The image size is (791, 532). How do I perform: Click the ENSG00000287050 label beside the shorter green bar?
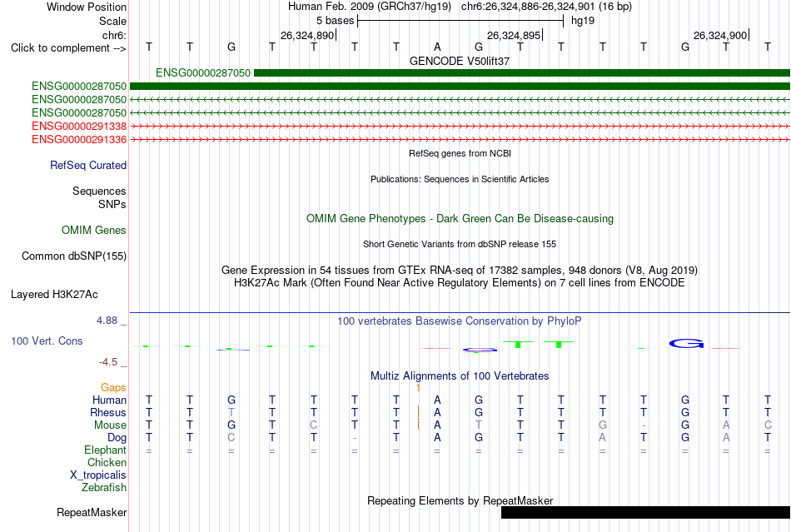tap(203, 73)
